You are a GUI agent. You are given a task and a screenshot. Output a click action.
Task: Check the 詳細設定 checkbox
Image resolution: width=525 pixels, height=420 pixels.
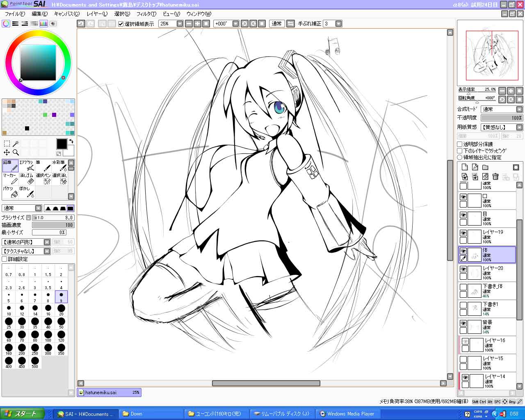pos(5,259)
